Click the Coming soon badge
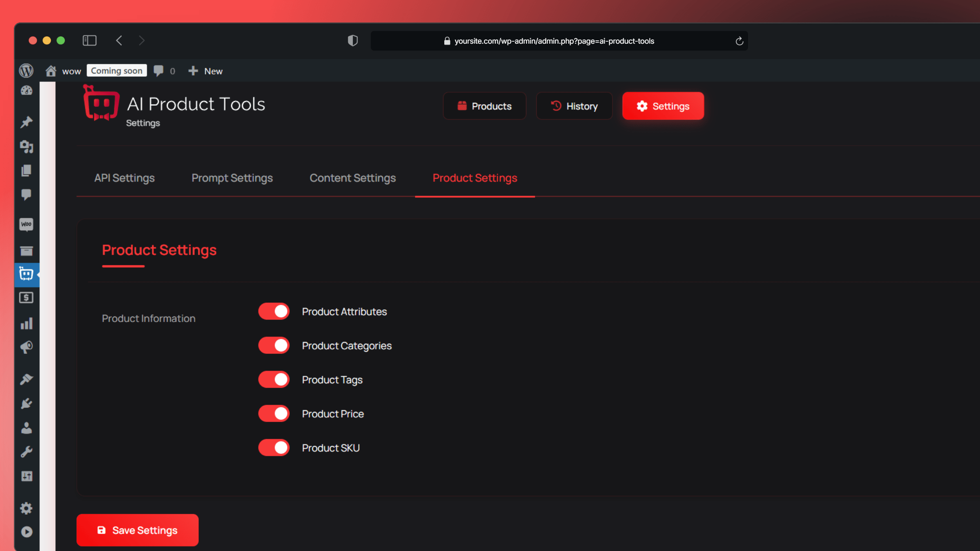980x551 pixels. pos(117,71)
